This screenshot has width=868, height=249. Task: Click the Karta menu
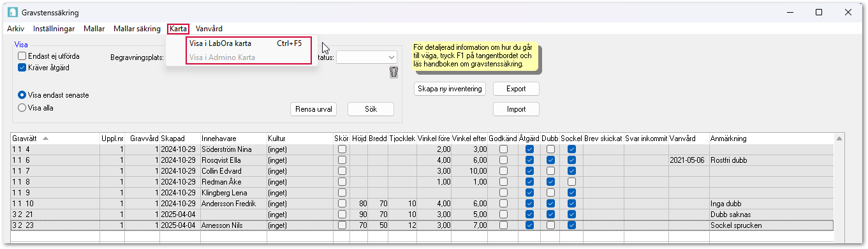coord(179,29)
